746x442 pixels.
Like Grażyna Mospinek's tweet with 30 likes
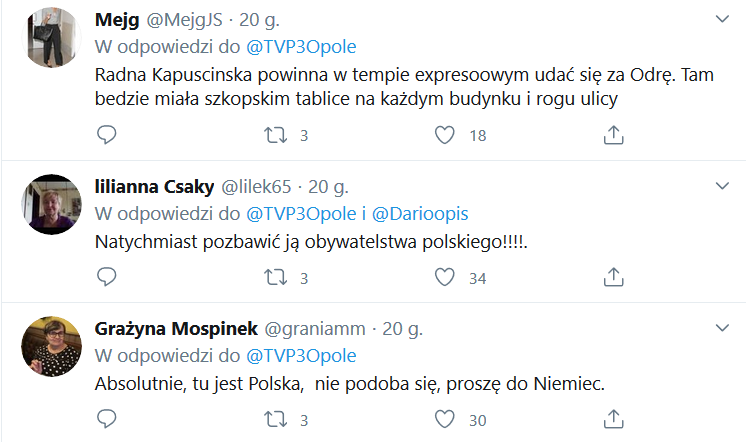pos(447,419)
